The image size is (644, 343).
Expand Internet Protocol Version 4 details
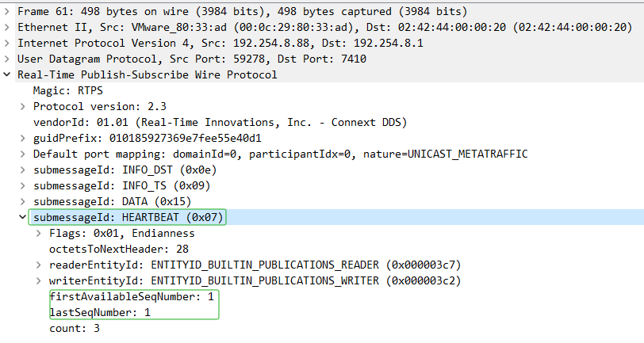[x=8, y=43]
